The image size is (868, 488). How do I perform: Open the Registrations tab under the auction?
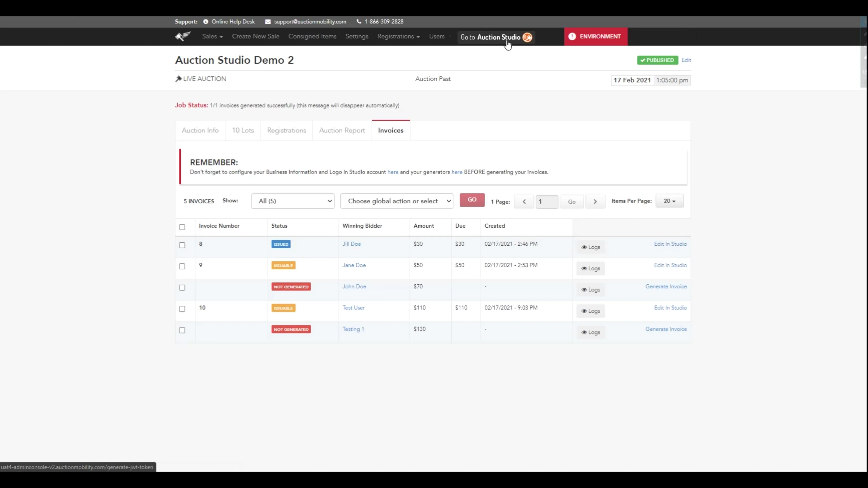pos(286,130)
